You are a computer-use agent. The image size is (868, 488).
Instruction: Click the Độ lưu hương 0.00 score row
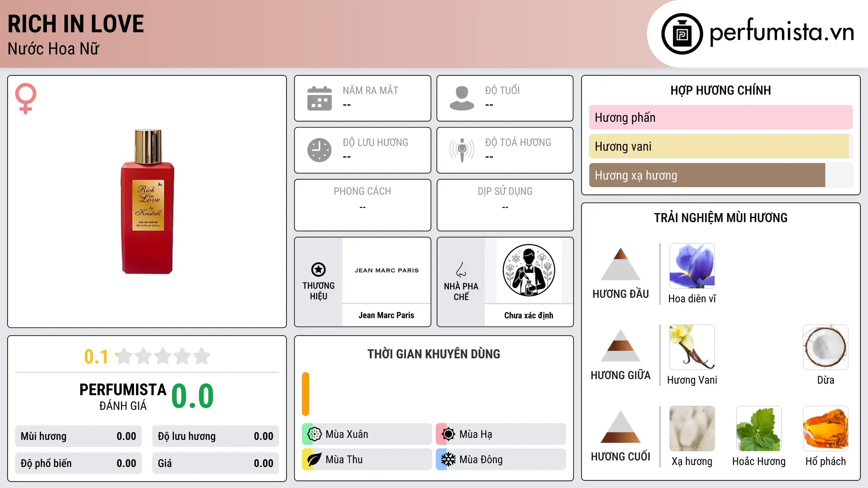215,436
